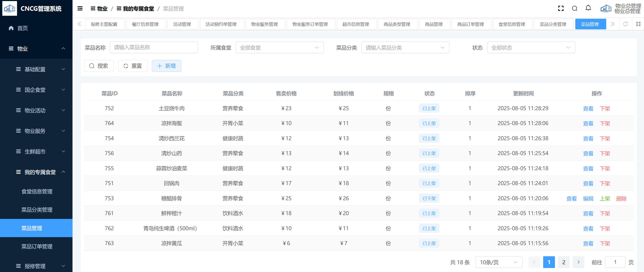Click the 新增 button
Image resolution: width=644 pixels, height=272 pixels.
click(x=166, y=66)
